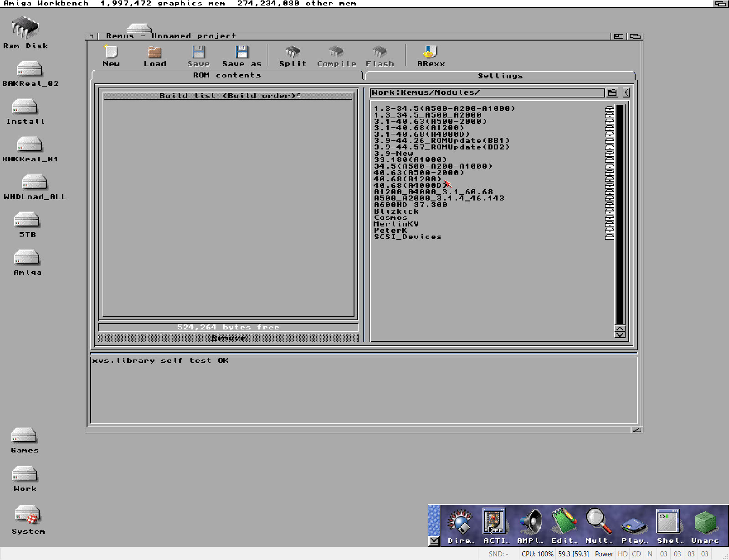Click the drawer chooser button beside path field

[x=612, y=92]
